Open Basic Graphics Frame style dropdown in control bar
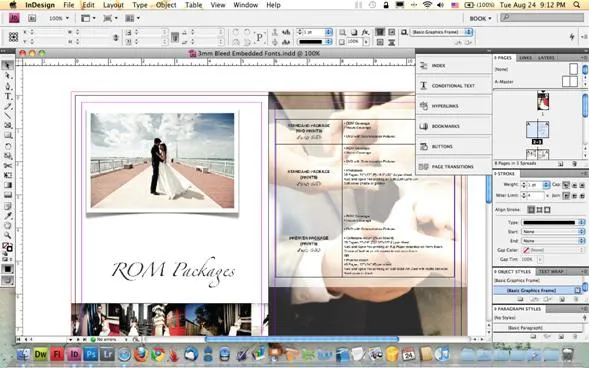Screen dimensions: 589x368 click(441, 32)
